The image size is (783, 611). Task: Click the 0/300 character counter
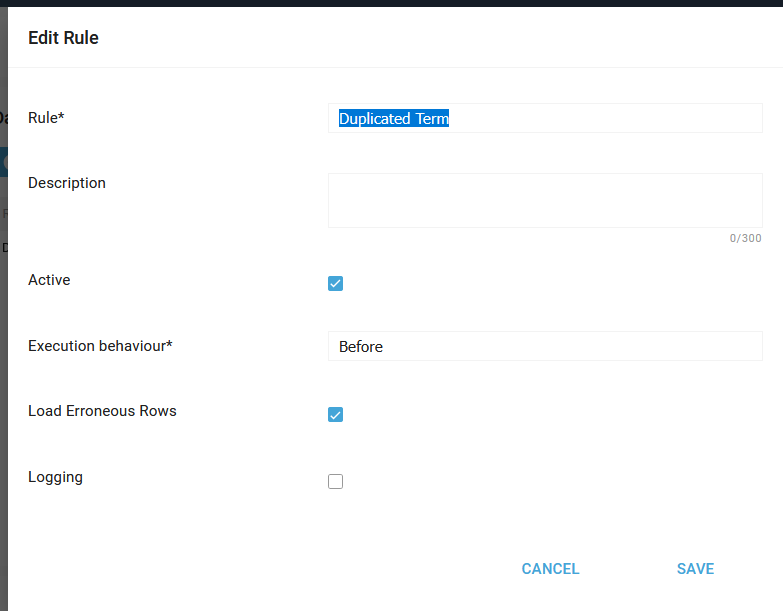pyautogui.click(x=745, y=238)
